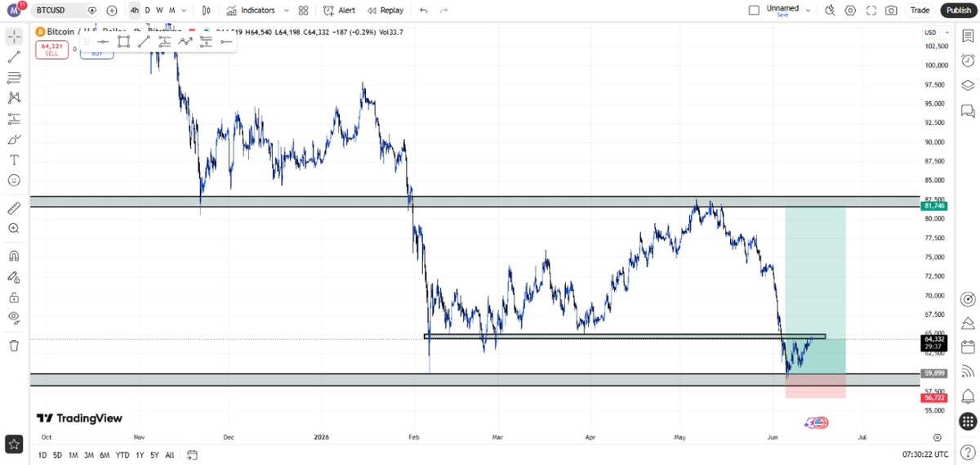Open the quick search icon

[831, 11]
